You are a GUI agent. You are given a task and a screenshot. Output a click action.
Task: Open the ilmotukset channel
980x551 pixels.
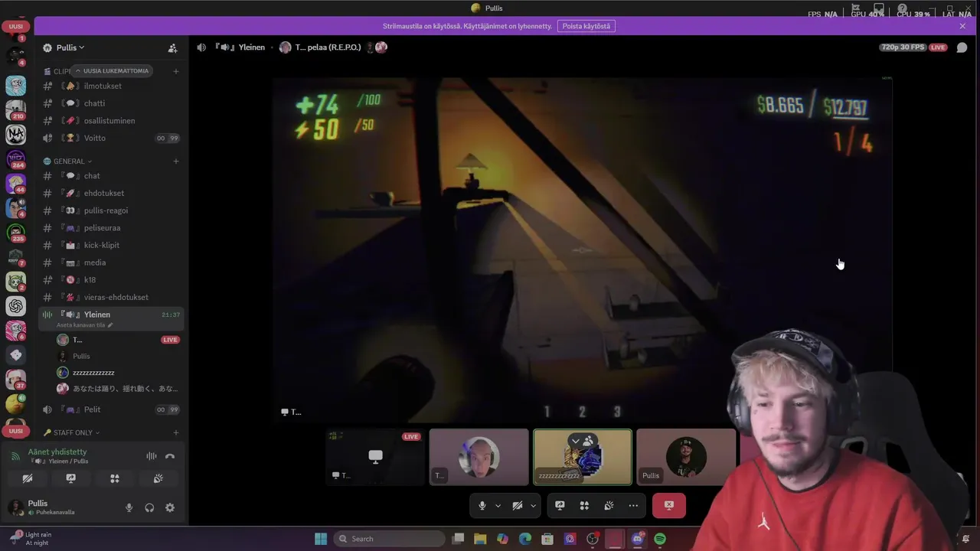[x=112, y=86]
